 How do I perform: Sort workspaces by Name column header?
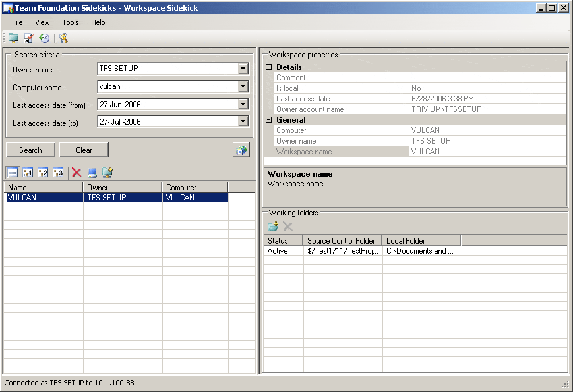(44, 188)
